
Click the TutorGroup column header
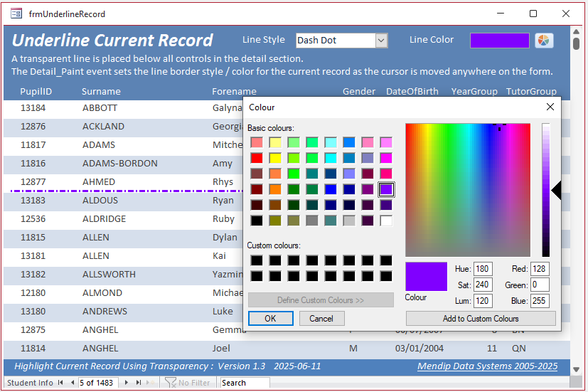click(x=531, y=91)
